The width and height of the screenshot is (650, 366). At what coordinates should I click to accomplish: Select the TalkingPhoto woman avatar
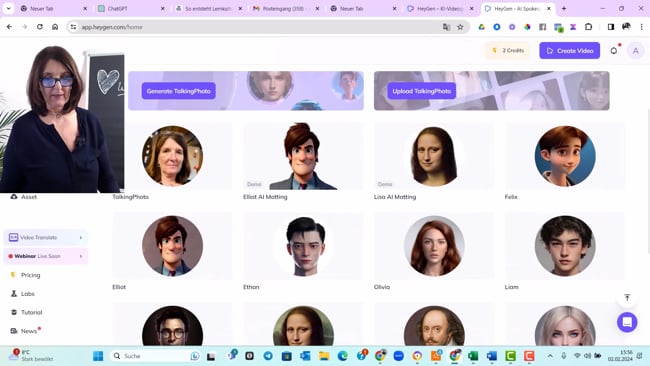(x=172, y=155)
